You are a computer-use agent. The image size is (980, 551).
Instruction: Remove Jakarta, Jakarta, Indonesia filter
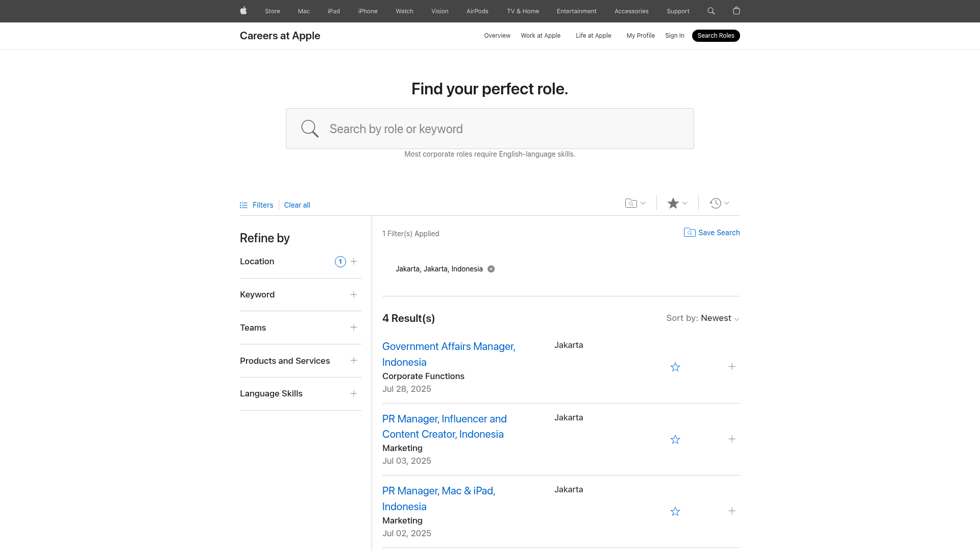pyautogui.click(x=491, y=269)
